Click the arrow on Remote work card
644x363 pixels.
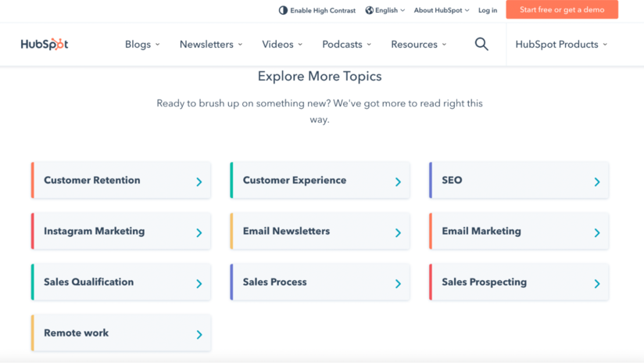[x=199, y=335]
